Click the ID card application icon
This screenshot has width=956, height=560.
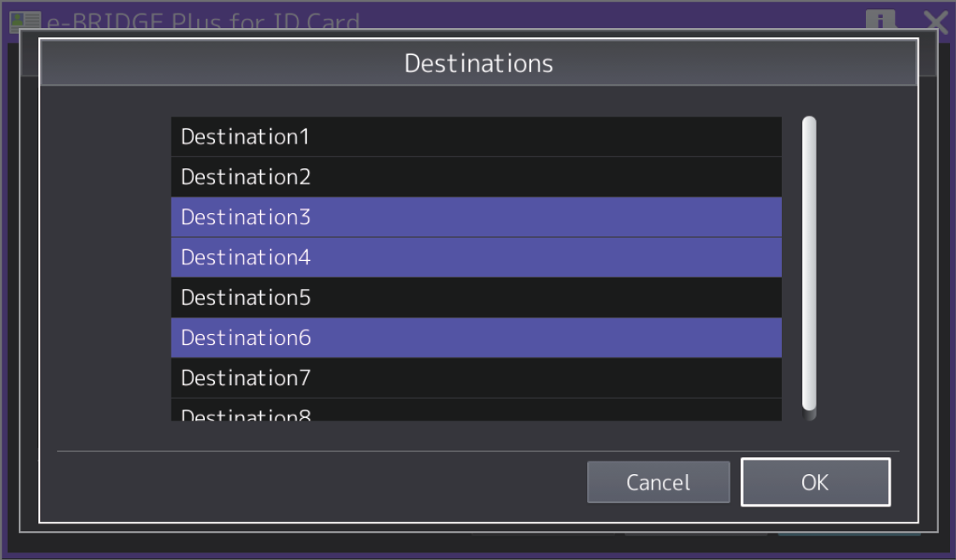[x=25, y=21]
